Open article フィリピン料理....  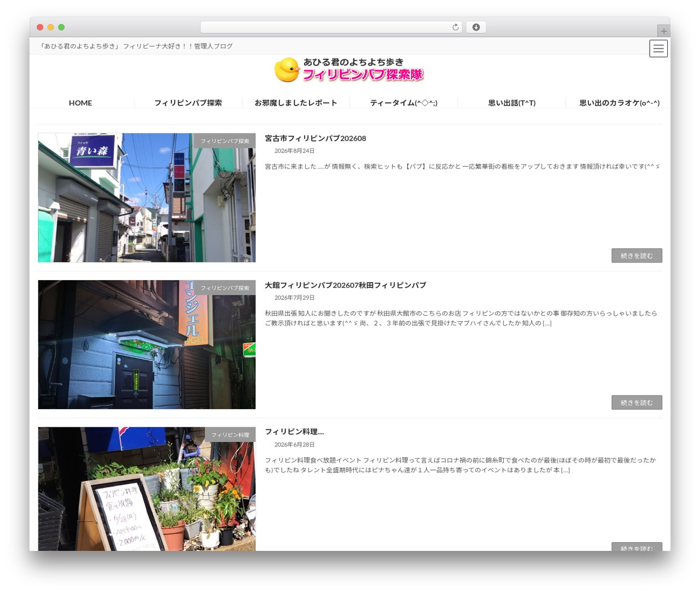pyautogui.click(x=294, y=432)
